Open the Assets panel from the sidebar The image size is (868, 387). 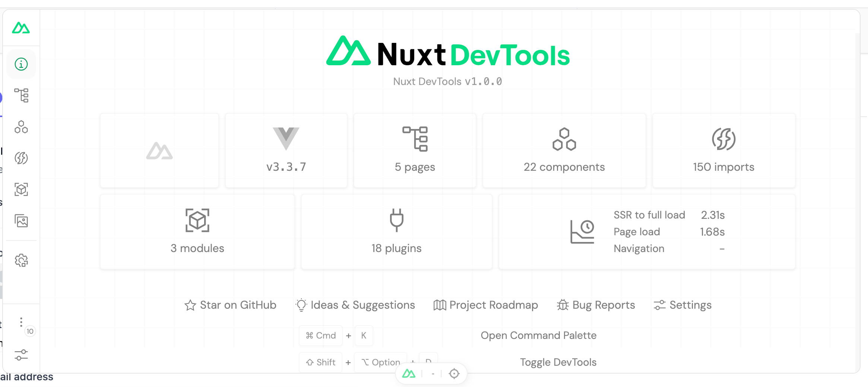point(21,221)
